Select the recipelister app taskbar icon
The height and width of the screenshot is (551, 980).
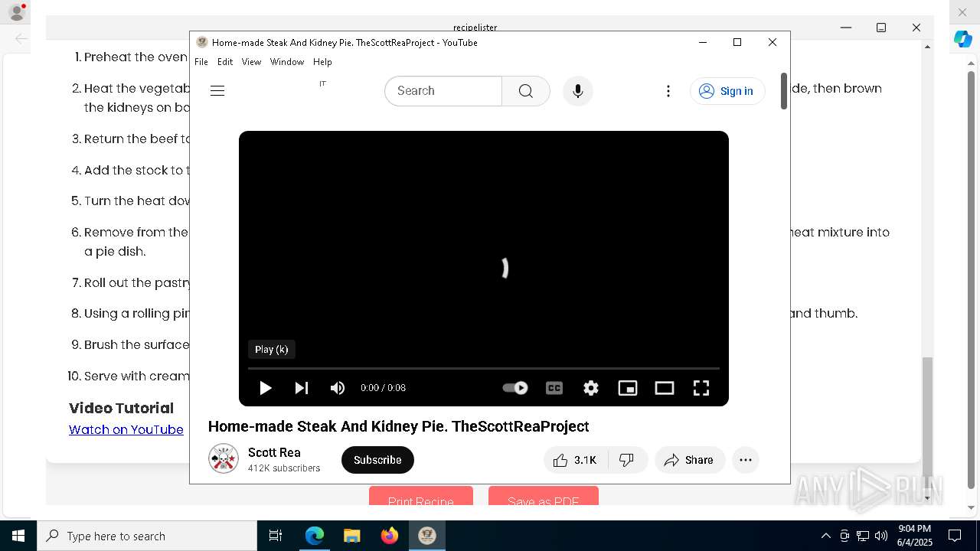coord(427,536)
